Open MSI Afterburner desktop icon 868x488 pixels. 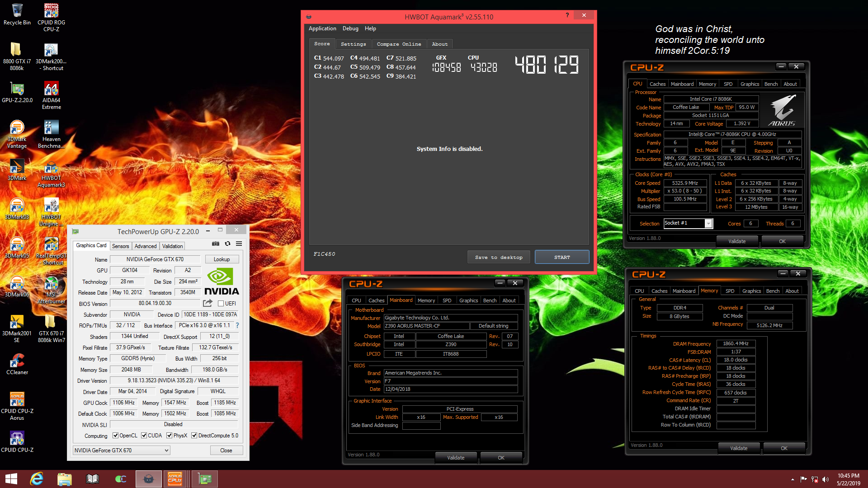tap(51, 290)
